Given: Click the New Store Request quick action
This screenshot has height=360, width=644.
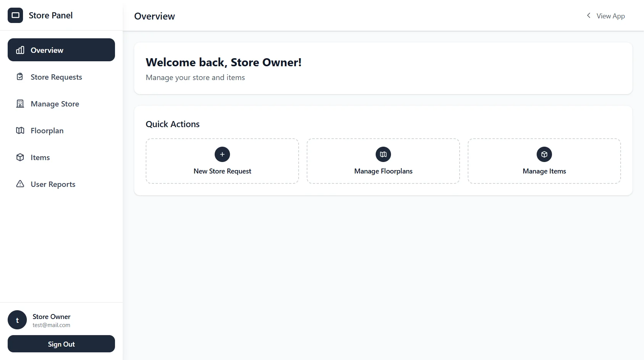Looking at the screenshot, I should point(222,161).
